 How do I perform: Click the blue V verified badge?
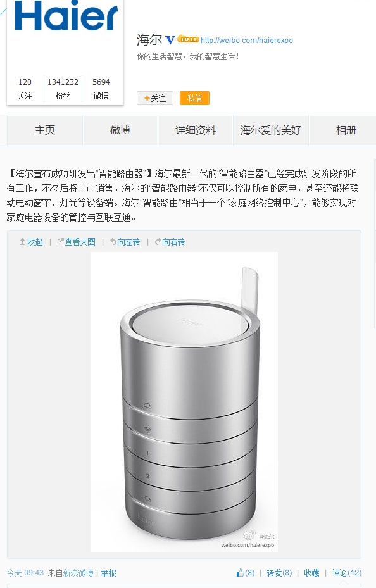click(x=170, y=40)
